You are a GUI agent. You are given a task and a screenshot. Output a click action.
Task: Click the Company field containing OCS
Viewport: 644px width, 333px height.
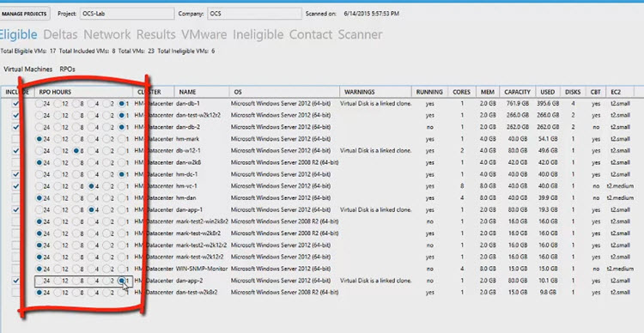(x=255, y=14)
